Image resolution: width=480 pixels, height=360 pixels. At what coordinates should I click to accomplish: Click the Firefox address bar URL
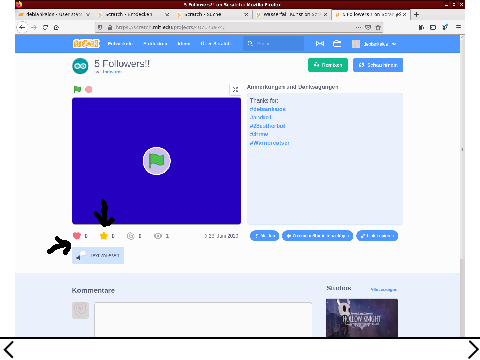(170, 27)
